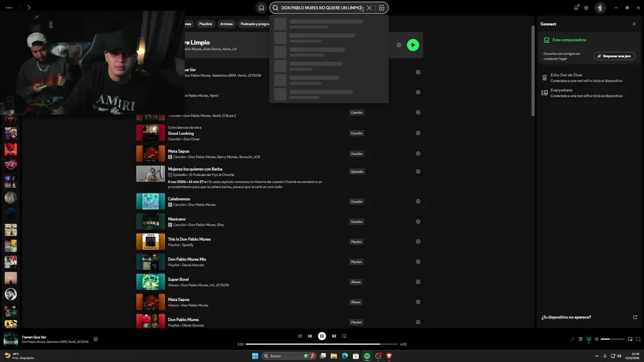Add top result to library
This screenshot has width=644, height=362.
point(399,45)
